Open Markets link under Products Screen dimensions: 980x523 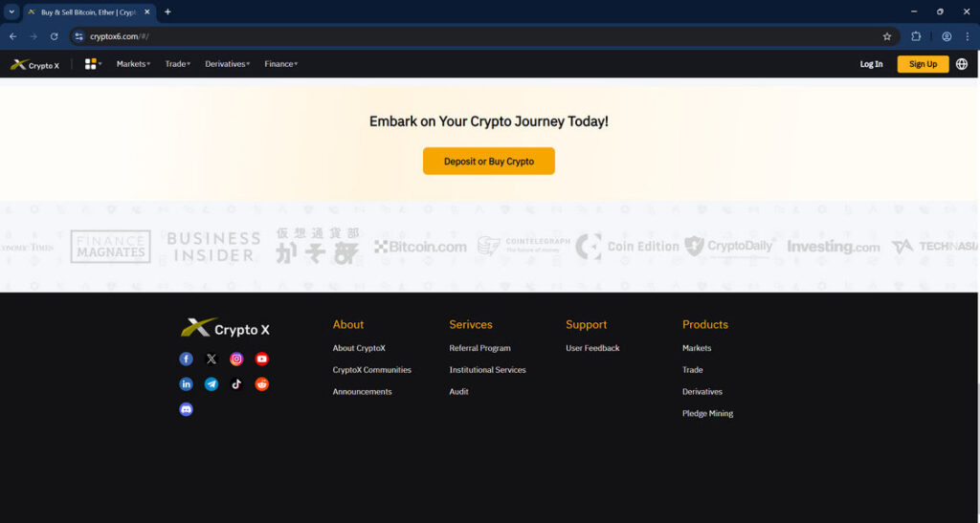pos(697,348)
